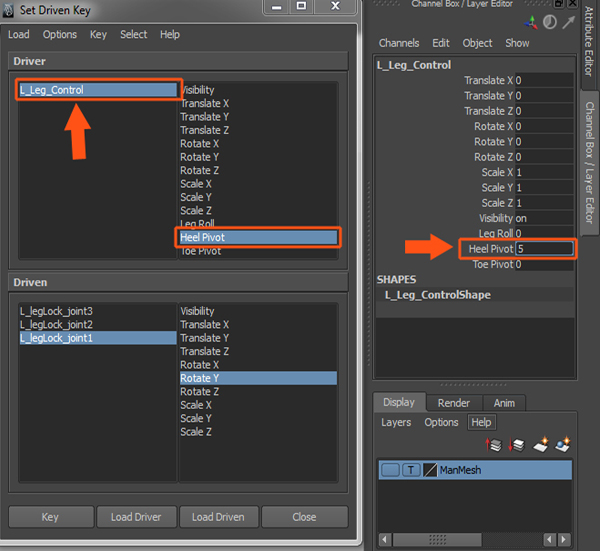Open the Attribute Editor side tab
Viewport: 600px width, 551px height.
[x=589, y=41]
